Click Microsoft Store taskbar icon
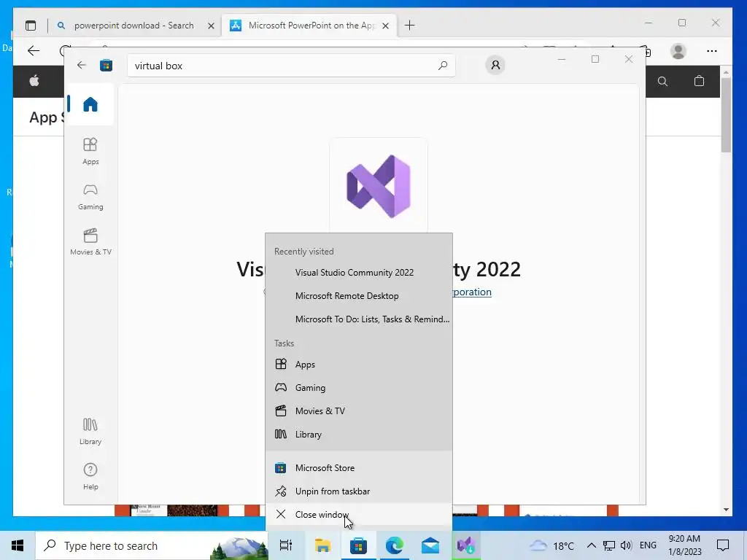This screenshot has width=747, height=560. pyautogui.click(x=358, y=545)
